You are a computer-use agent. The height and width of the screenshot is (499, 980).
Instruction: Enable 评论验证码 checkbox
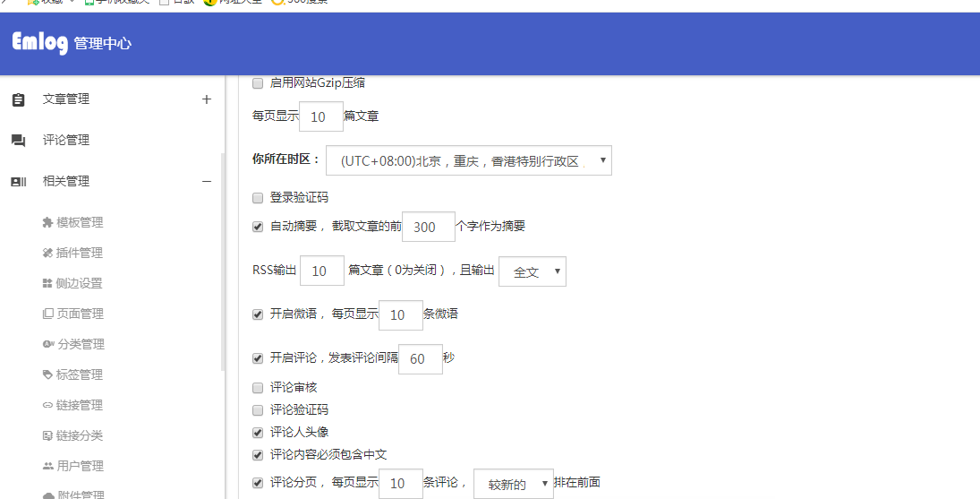pos(258,410)
